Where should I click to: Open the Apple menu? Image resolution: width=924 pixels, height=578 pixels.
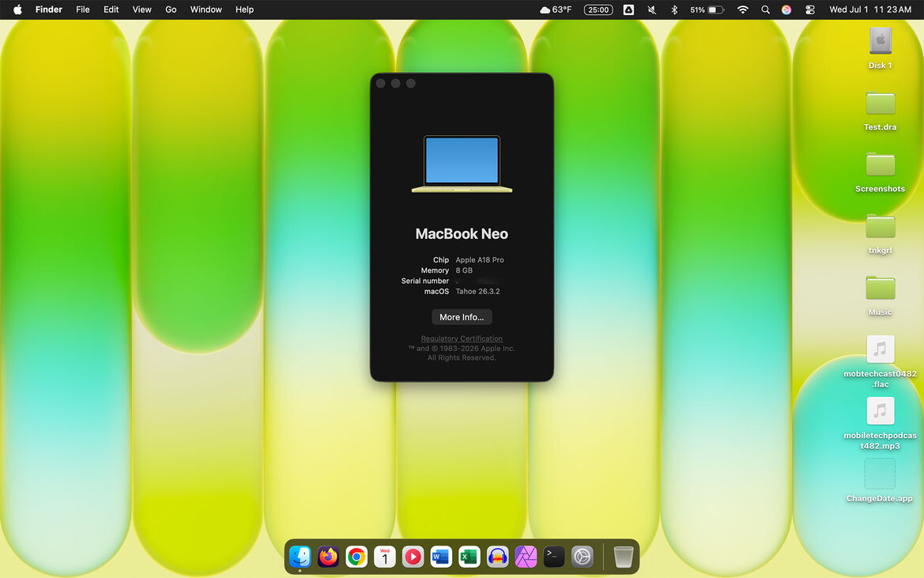pyautogui.click(x=17, y=9)
